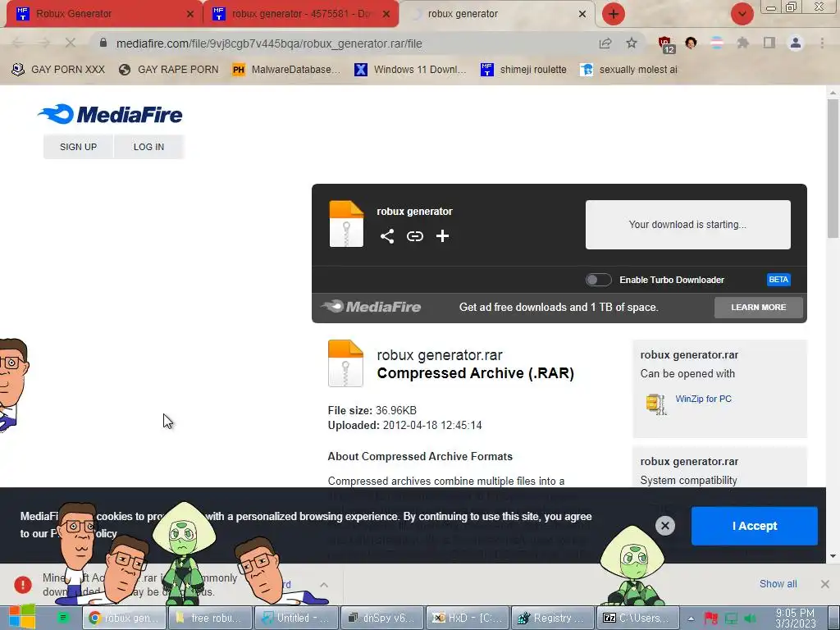This screenshot has width=840, height=630.
Task: Switch to the robux generator - 4575581 tab
Action: click(x=302, y=14)
